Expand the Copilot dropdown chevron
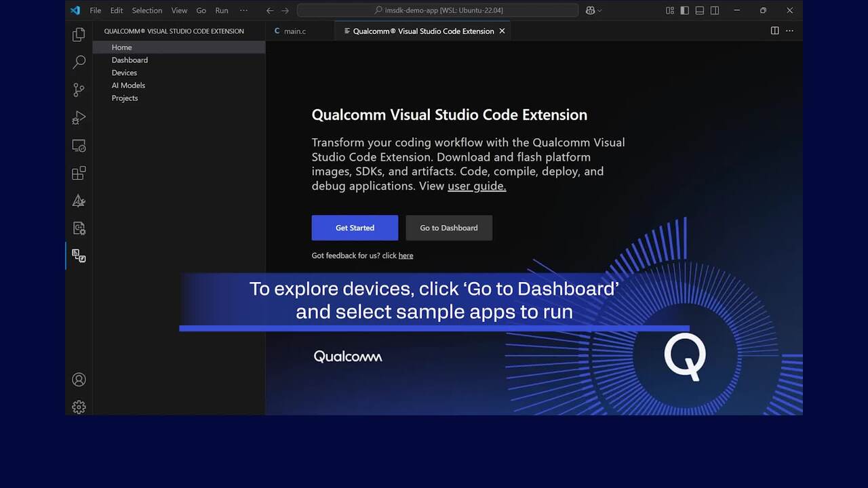Screen dimensions: 868x488 599,10
